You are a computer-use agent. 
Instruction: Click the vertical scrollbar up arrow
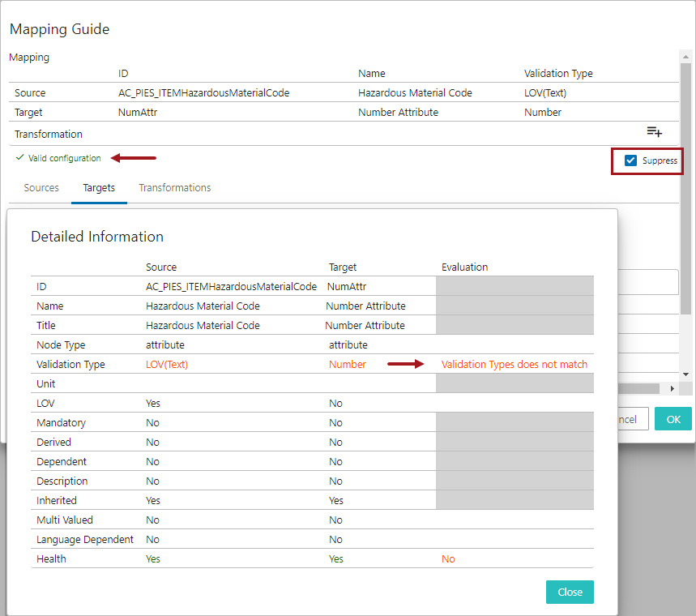[x=686, y=56]
